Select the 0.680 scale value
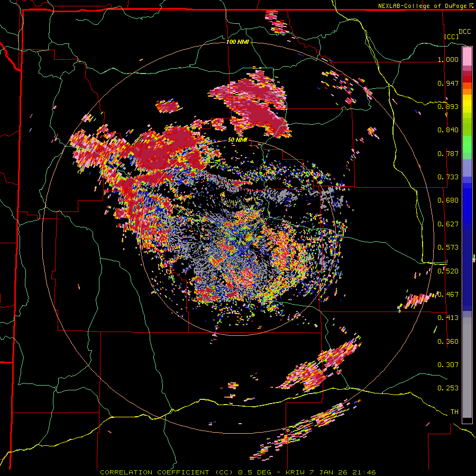The height and width of the screenshot is (476, 476). 448,200
